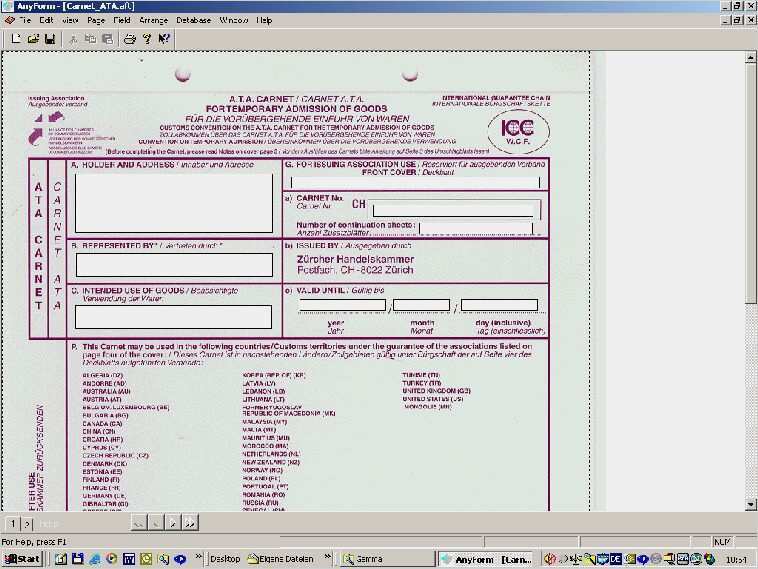
Task: Click 'Zürcher Handelskammer' issuer text
Action: tap(355, 260)
